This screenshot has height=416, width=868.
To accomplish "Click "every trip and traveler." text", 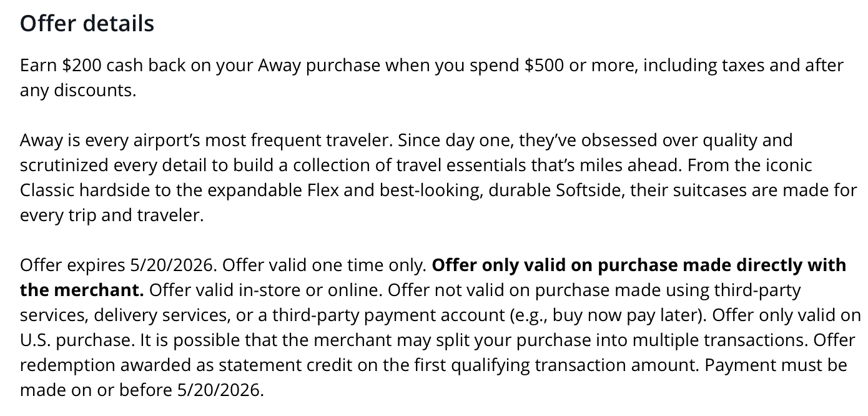I will [x=112, y=215].
